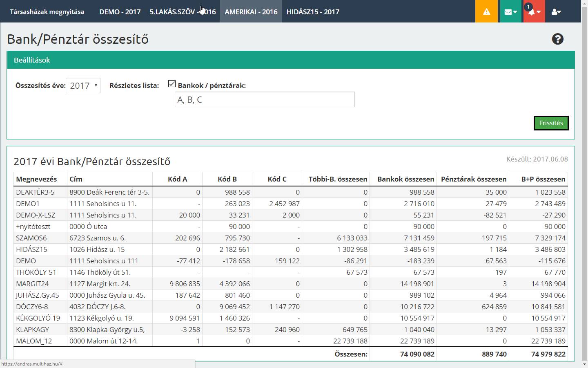This screenshot has width=588, height=368.
Task: Click the yellow warning triangle icon
Action: pos(486,11)
